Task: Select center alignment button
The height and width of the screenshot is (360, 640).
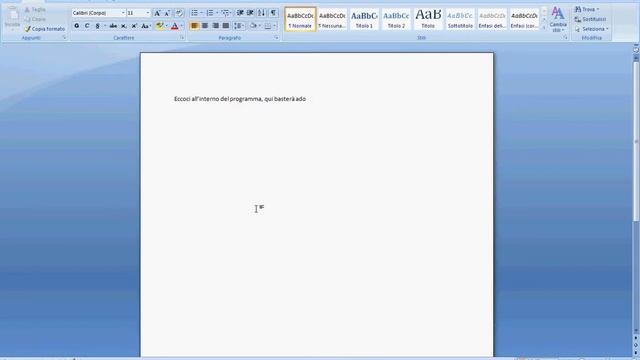Action: pyautogui.click(x=205, y=26)
